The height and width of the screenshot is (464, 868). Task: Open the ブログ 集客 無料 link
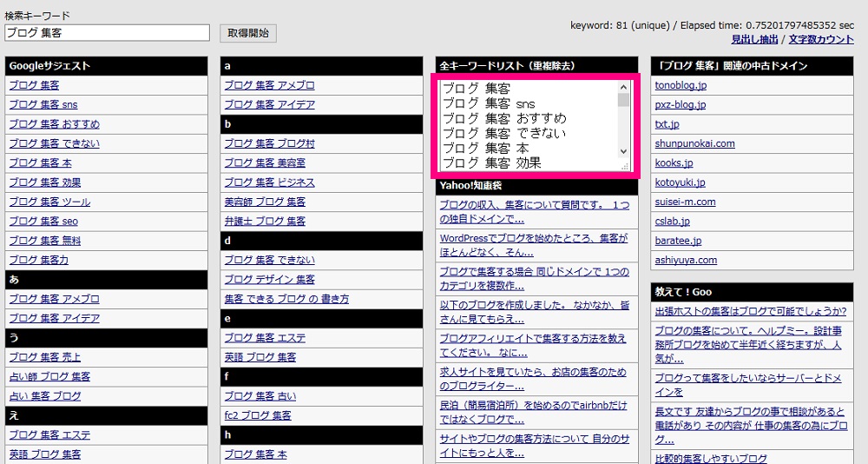coord(45,241)
